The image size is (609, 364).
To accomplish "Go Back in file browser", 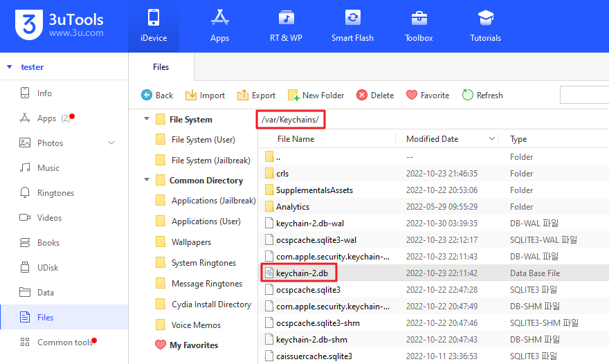I will (x=157, y=95).
